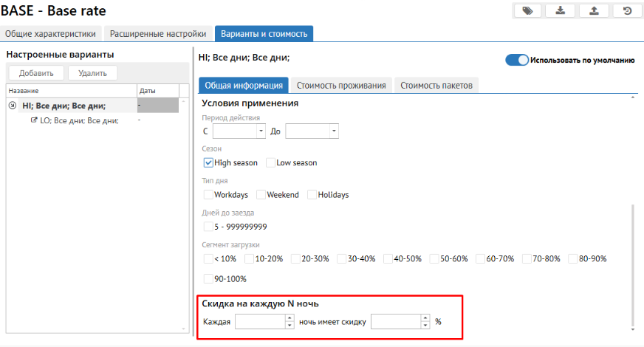Select the 90-100% occupancy checkbox
644x347 pixels.
(208, 279)
